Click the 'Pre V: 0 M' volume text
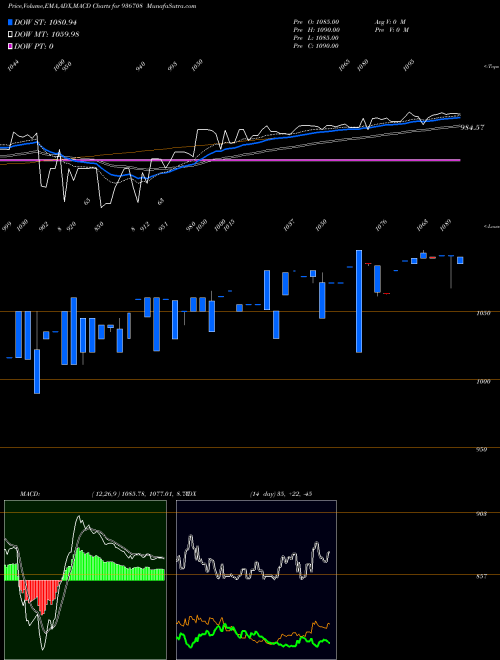Viewport: 500px width, 660px height. (x=391, y=30)
